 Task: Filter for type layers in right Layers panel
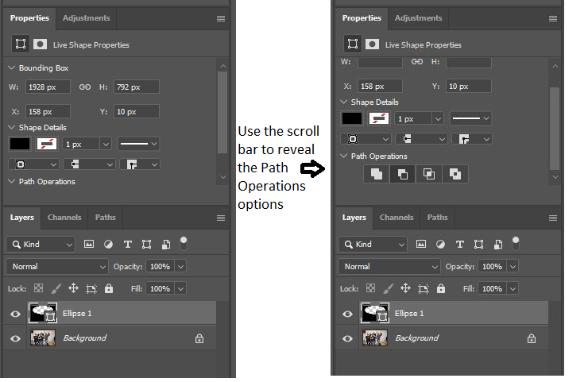click(x=460, y=245)
